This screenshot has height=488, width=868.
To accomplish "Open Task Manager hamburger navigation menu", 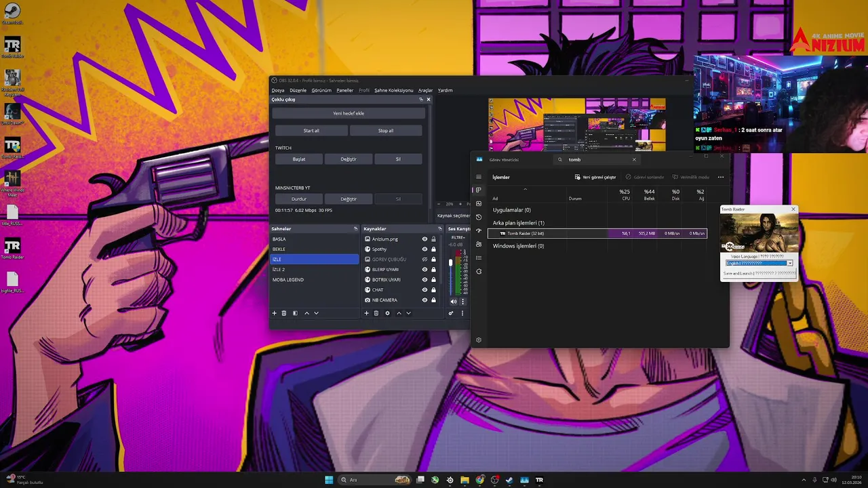I will point(479,177).
